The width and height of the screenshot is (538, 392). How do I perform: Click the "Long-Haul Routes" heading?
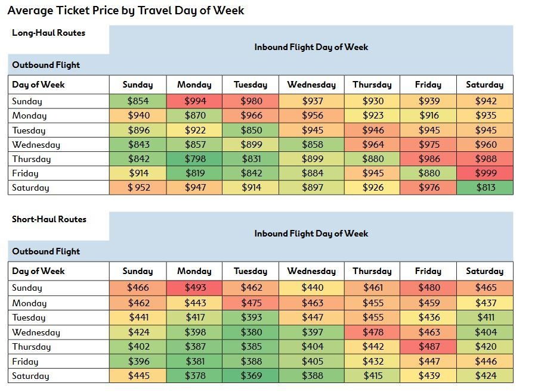point(49,33)
